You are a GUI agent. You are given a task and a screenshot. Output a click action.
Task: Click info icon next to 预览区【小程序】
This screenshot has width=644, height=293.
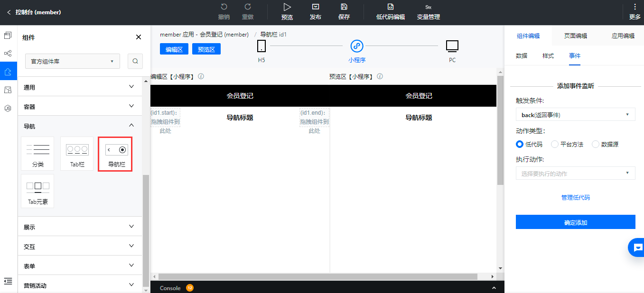pyautogui.click(x=380, y=76)
